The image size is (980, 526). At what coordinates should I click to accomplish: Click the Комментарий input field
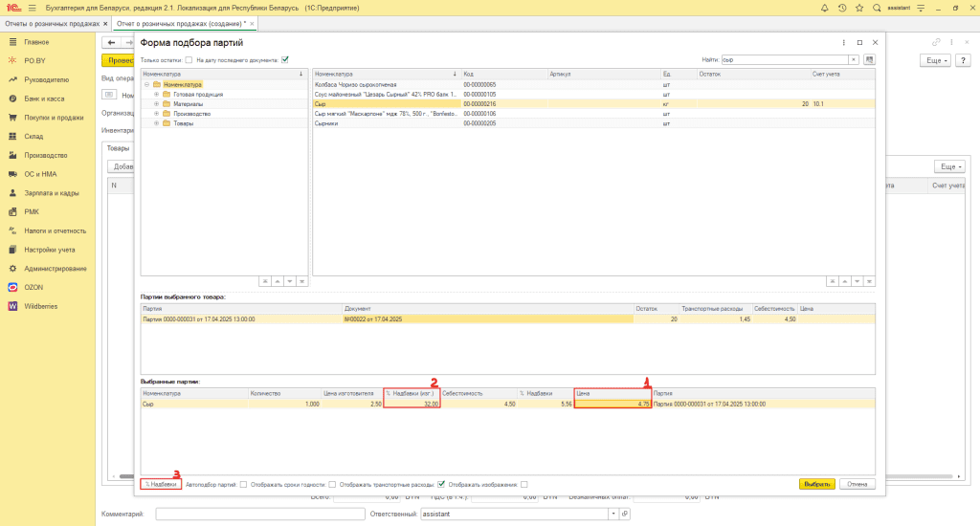[x=260, y=514]
